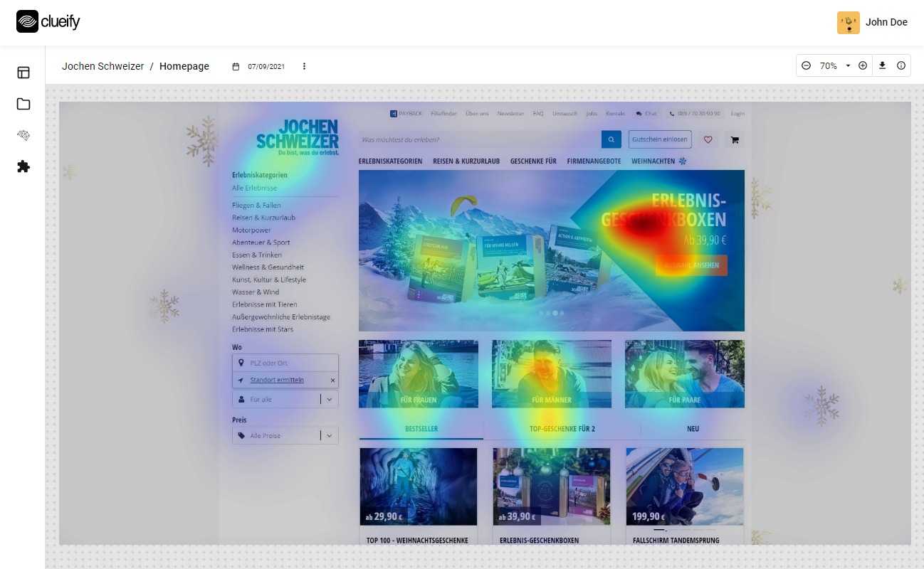The height and width of the screenshot is (569, 924).
Task: Open the John Doe user profile avatar
Action: (x=848, y=22)
